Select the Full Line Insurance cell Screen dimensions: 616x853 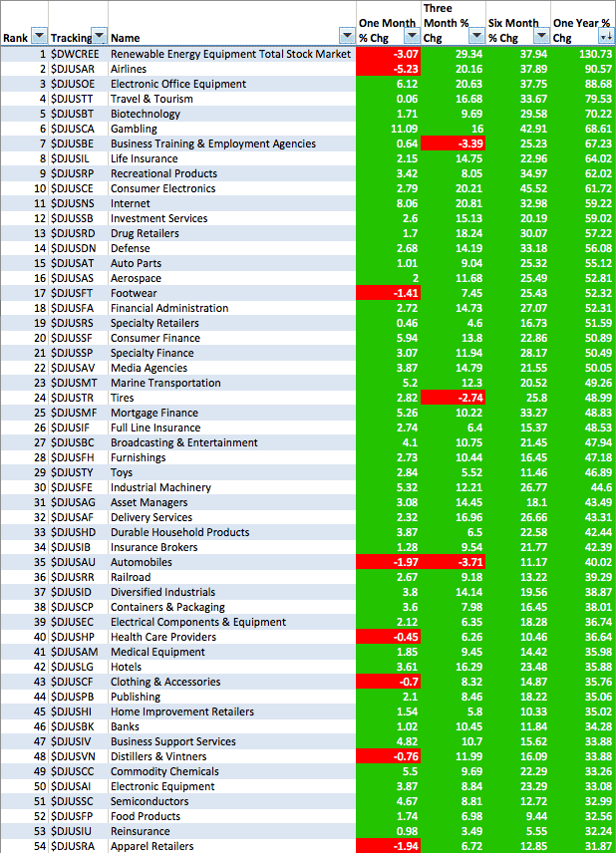232,428
